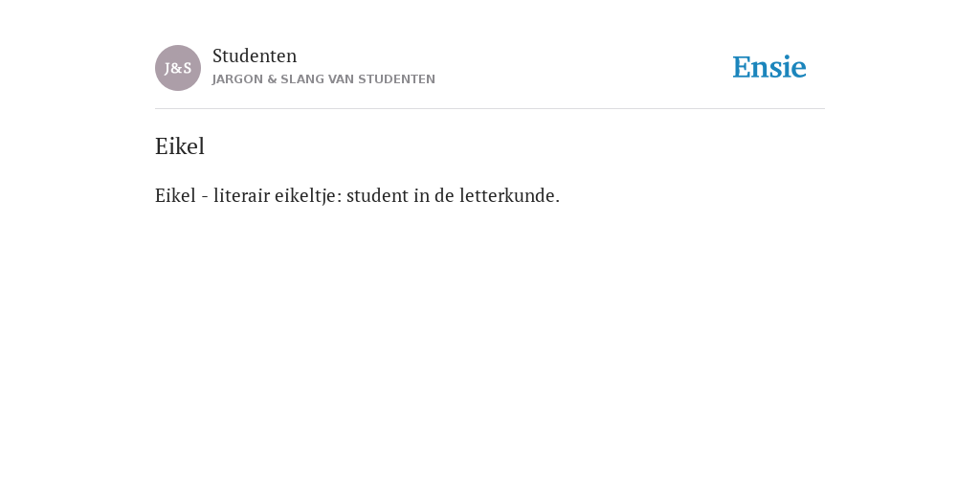Click the ampersand inside the avatar circle
Viewport: 980px width, 490px height.
[177, 69]
